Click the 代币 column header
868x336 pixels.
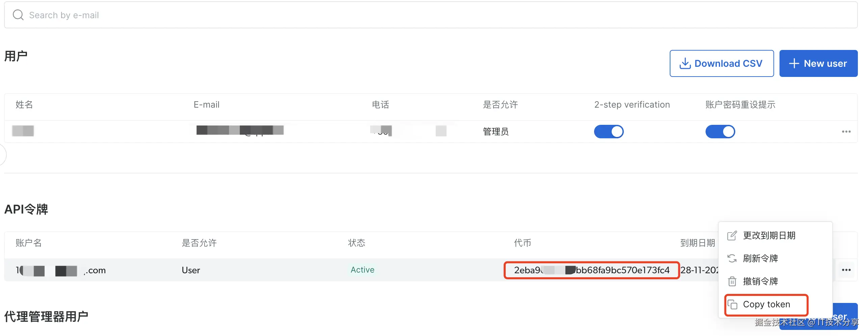[522, 243]
